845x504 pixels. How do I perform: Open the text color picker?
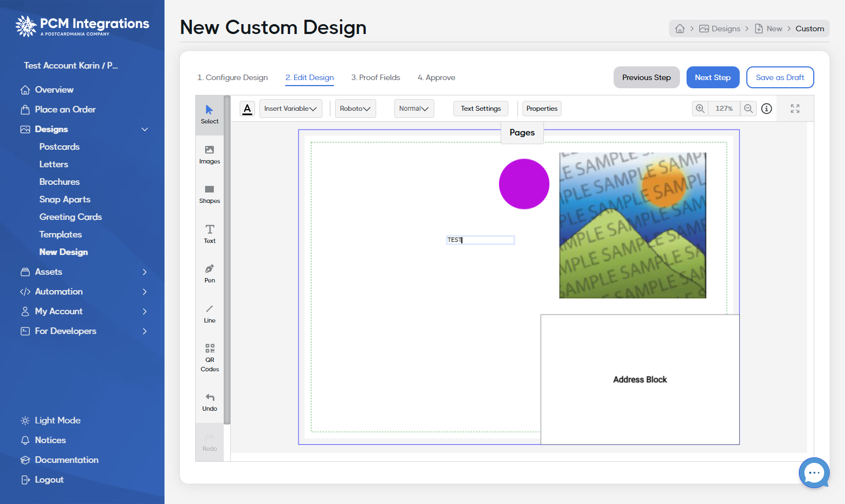247,109
